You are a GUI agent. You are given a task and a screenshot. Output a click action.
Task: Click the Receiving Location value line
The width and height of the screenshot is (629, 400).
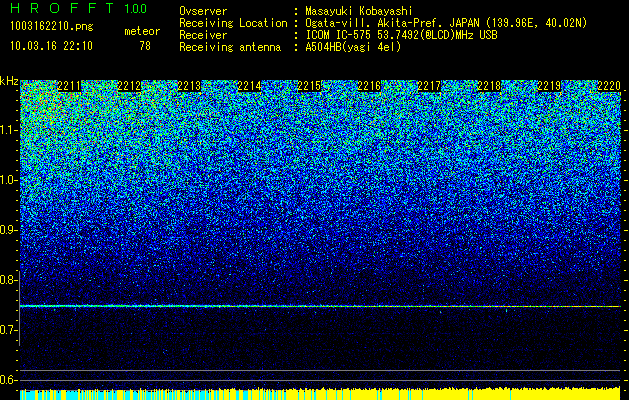tap(446, 23)
